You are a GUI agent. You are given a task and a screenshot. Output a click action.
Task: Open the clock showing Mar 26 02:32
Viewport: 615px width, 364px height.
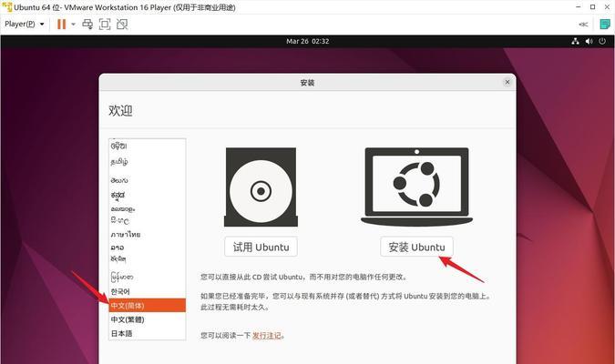[x=308, y=41]
